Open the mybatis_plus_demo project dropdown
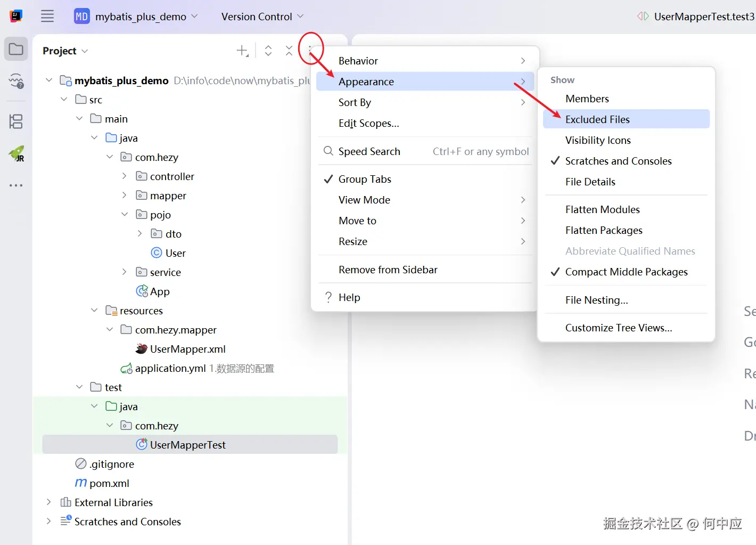This screenshot has width=756, height=545. point(136,17)
